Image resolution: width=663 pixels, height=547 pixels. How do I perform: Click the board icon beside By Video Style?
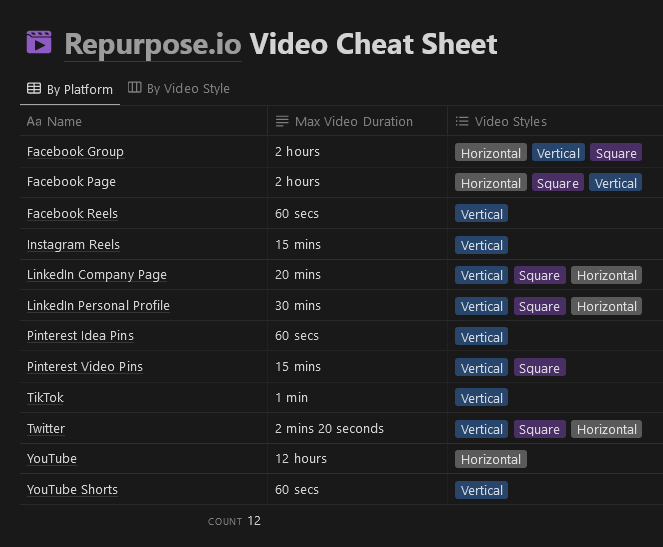coord(134,88)
